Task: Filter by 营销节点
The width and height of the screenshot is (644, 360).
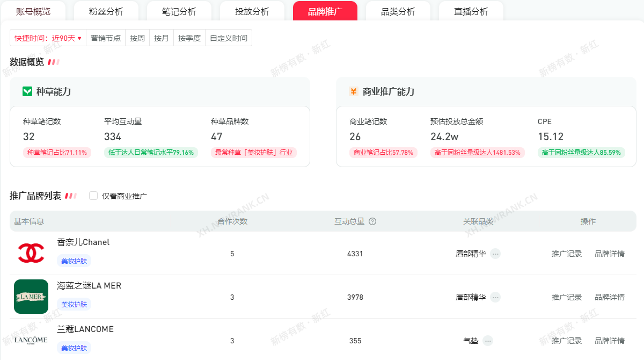Action: (x=106, y=38)
